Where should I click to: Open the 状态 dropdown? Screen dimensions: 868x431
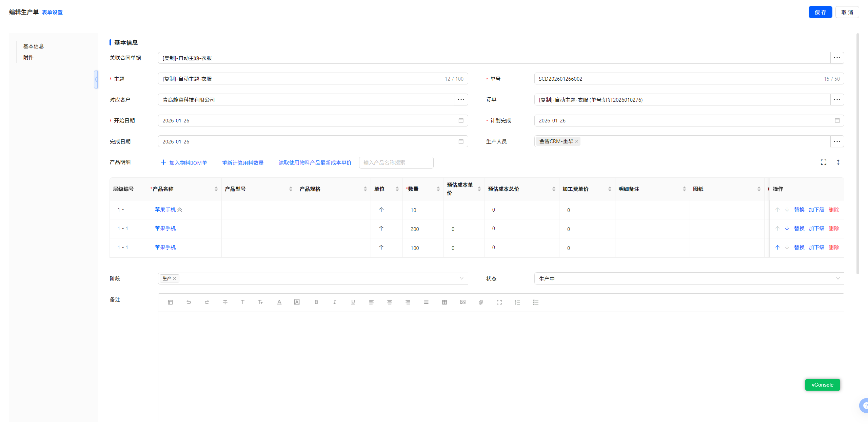[x=688, y=279]
